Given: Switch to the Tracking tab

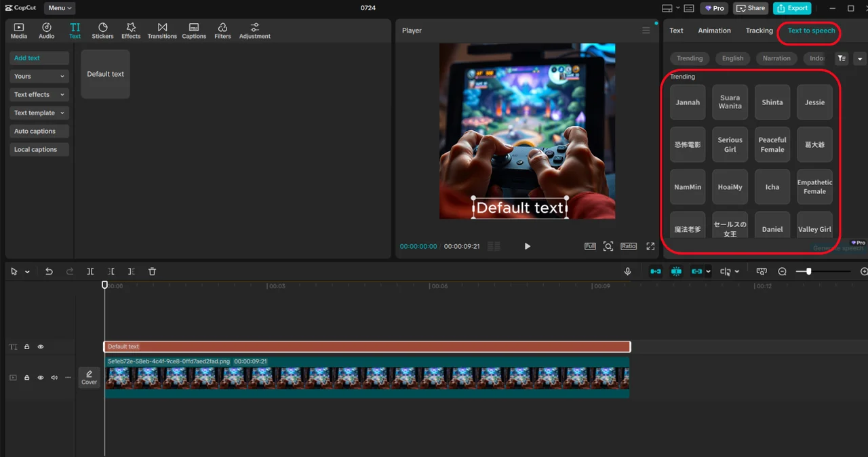Looking at the screenshot, I should click(x=759, y=31).
